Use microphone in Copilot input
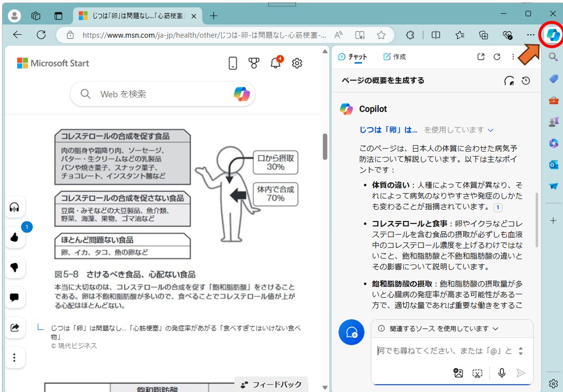 pos(502,373)
